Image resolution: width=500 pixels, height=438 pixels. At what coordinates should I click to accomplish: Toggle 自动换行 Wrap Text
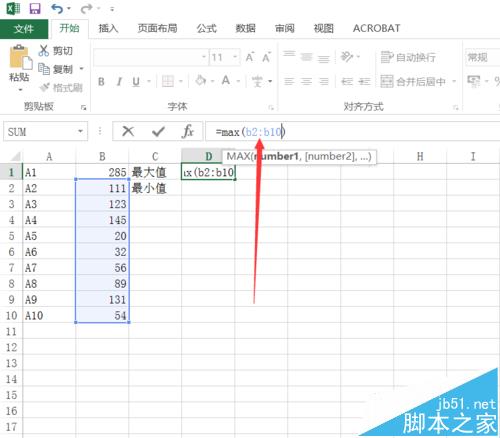click(408, 57)
